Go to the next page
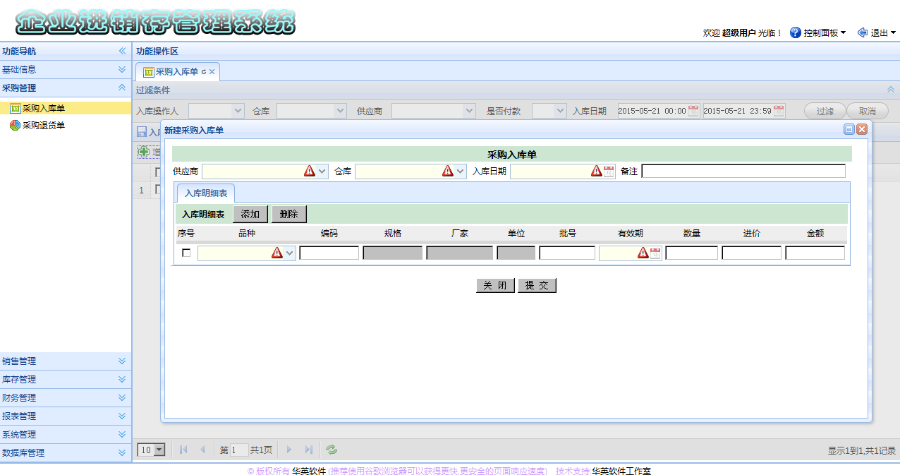 [x=289, y=450]
